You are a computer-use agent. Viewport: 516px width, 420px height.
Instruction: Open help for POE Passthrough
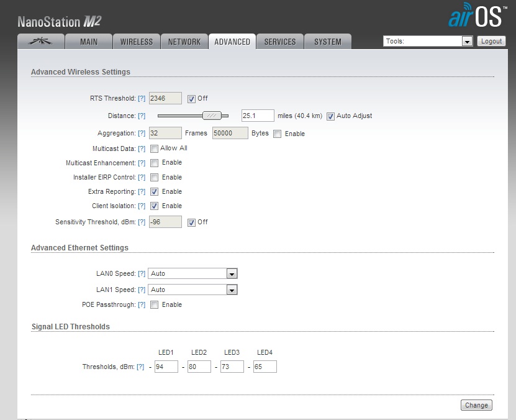tap(142, 305)
